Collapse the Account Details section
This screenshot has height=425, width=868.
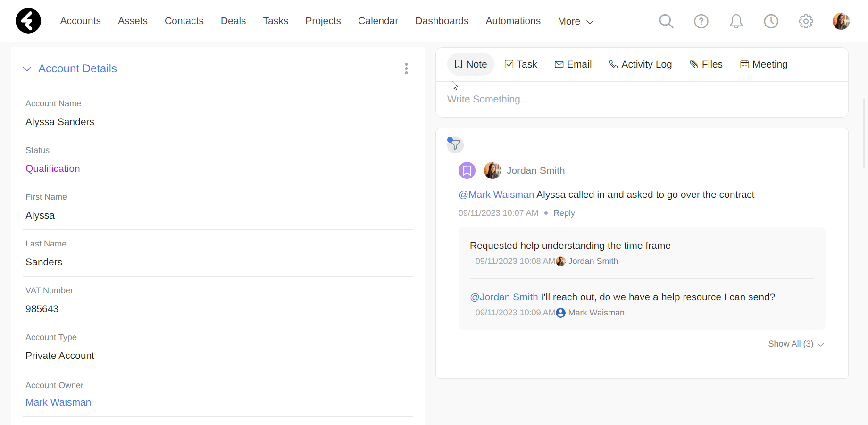tap(27, 69)
